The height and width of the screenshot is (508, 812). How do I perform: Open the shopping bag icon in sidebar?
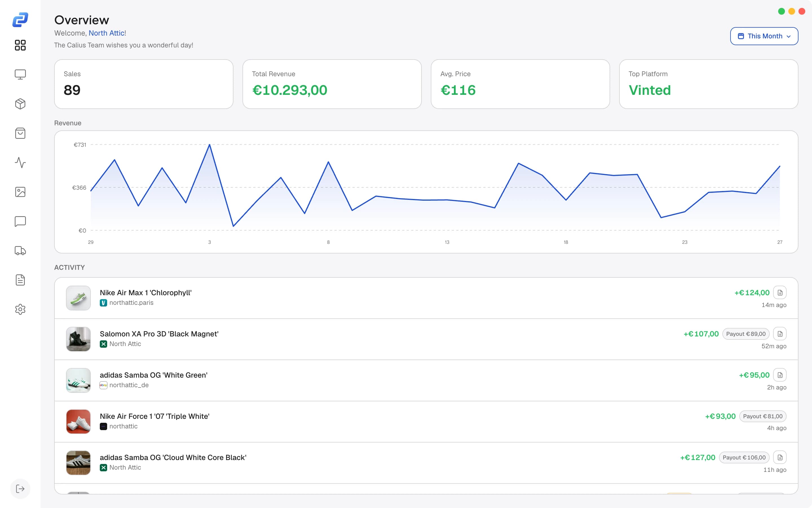tap(20, 133)
